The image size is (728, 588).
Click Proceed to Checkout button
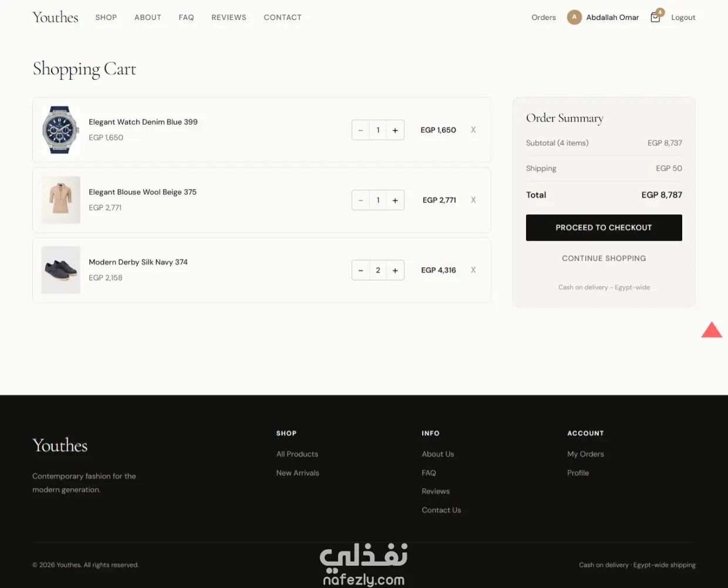pos(604,227)
